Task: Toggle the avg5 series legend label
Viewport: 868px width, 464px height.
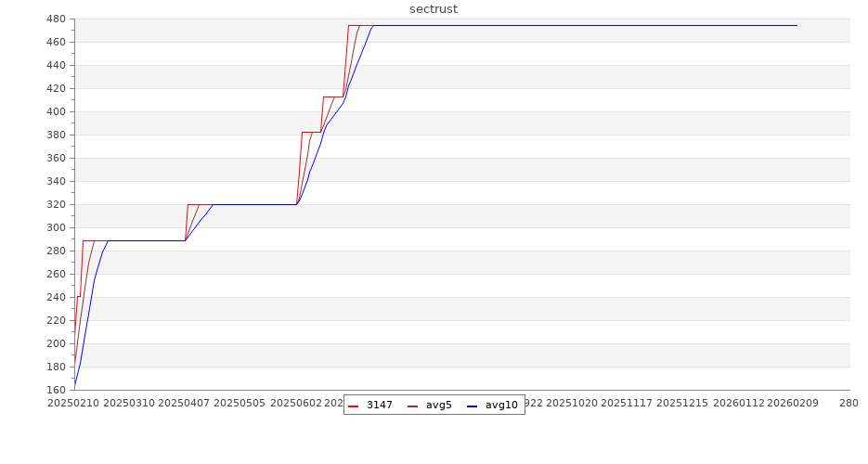Action: click(438, 406)
